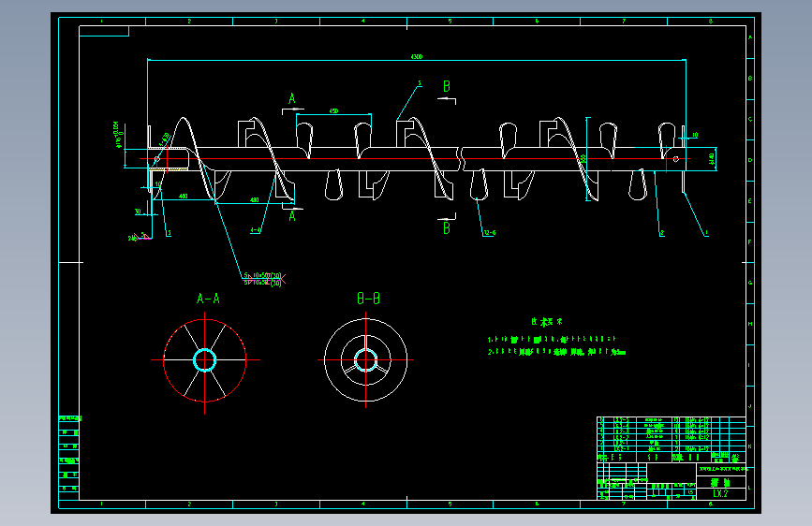This screenshot has width=812, height=526.
Task: Select technical requirement note line 2
Action: 556,352
